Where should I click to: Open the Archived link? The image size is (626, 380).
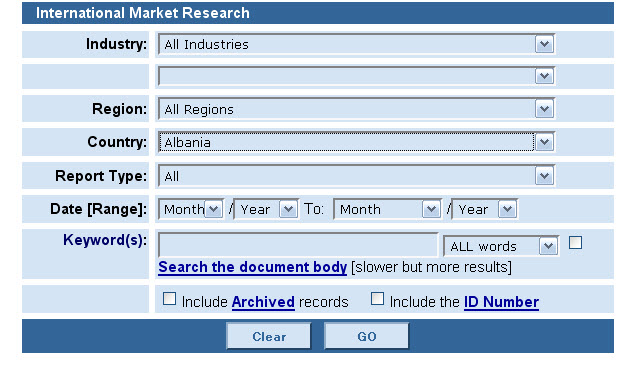[263, 302]
